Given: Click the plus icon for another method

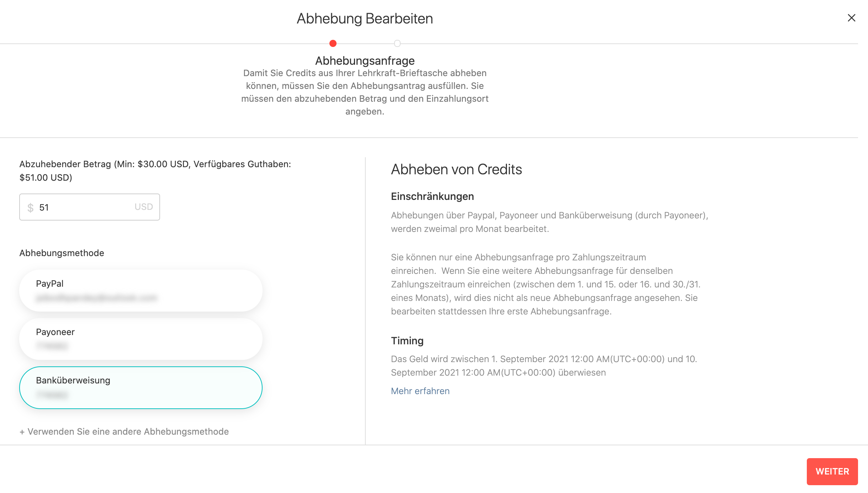Looking at the screenshot, I should tap(22, 432).
